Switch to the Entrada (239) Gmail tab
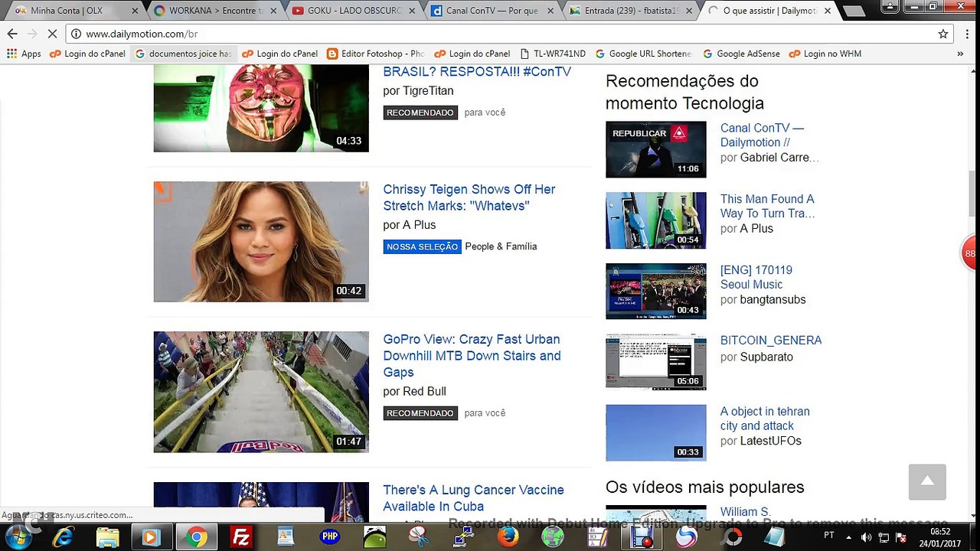Screen dimensions: 980x551 [x=629, y=11]
